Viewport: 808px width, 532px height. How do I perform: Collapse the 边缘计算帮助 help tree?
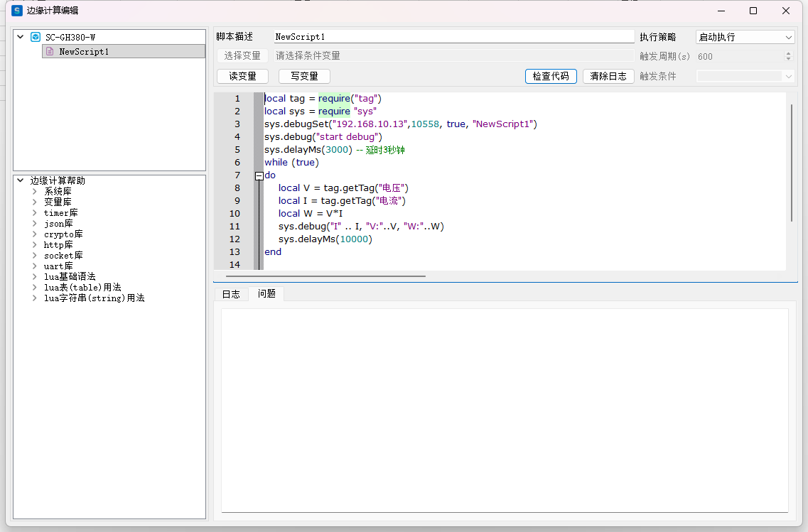point(20,180)
